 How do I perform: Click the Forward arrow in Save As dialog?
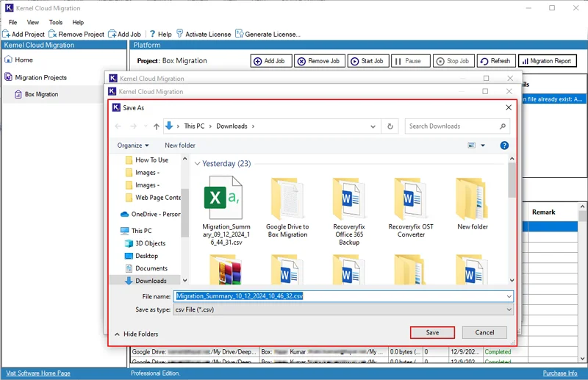coord(133,126)
